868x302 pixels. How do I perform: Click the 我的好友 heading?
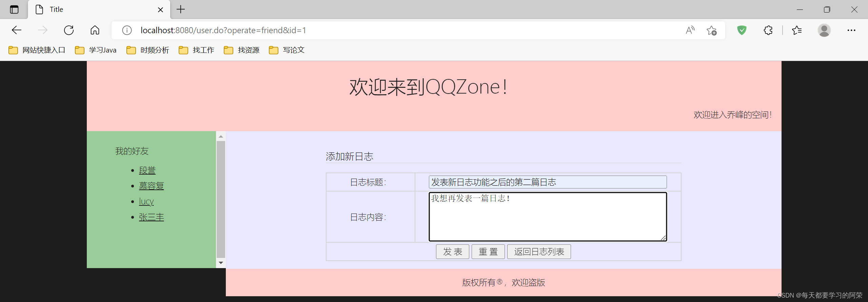coord(132,151)
